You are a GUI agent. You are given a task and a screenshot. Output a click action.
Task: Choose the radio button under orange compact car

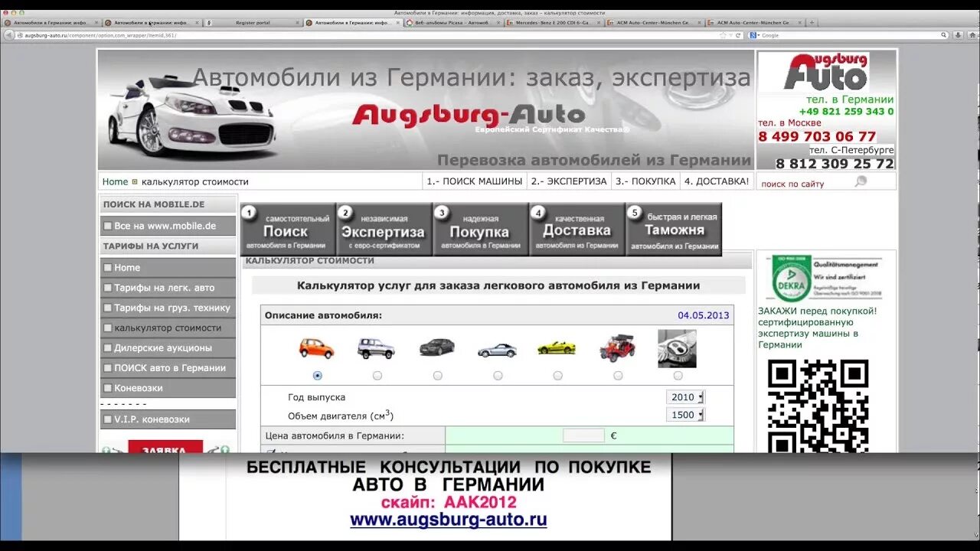pos(318,376)
